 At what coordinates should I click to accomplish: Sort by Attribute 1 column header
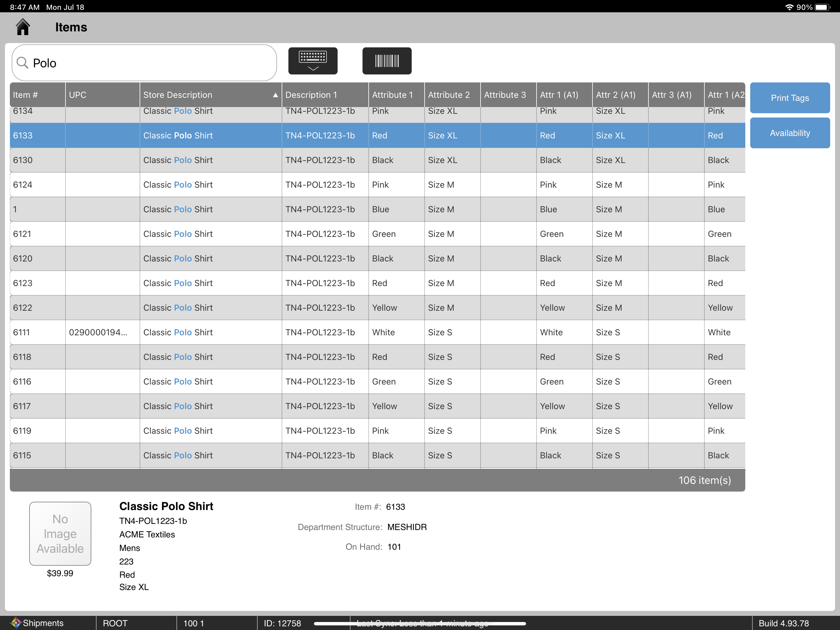(x=396, y=95)
